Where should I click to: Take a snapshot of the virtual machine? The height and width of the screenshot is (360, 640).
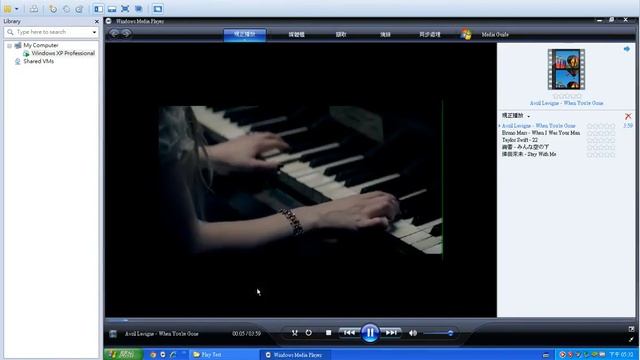pos(53,9)
